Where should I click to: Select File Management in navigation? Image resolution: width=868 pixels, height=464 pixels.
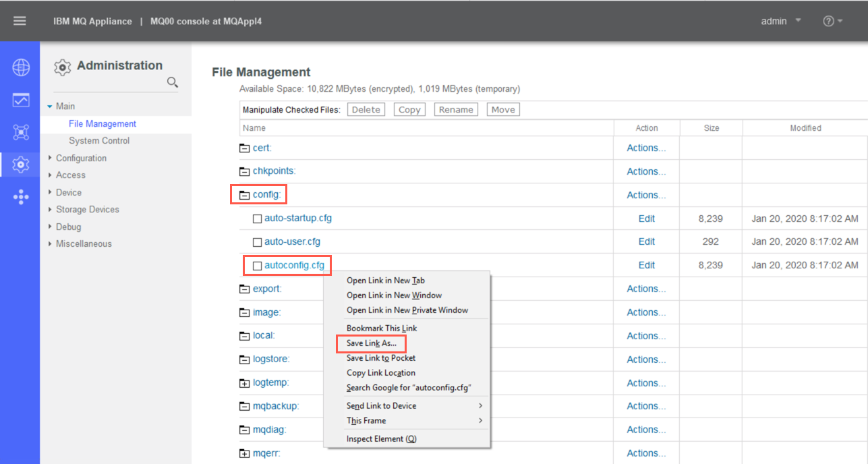click(103, 124)
